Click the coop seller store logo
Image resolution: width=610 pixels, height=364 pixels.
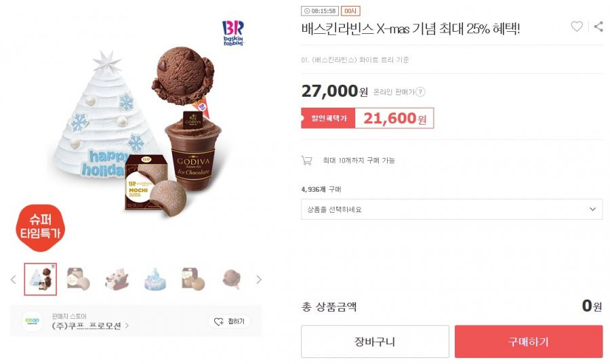click(32, 321)
